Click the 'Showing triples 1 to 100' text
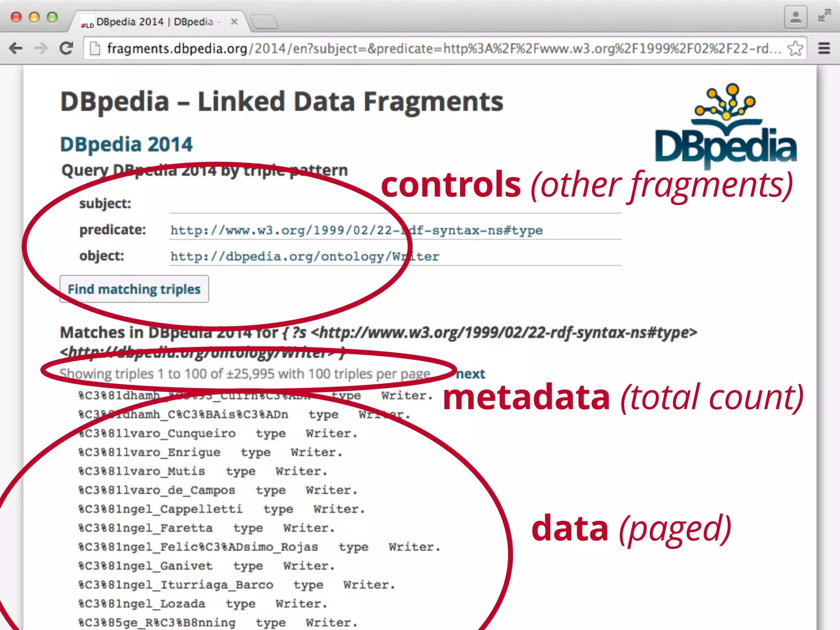 (245, 374)
